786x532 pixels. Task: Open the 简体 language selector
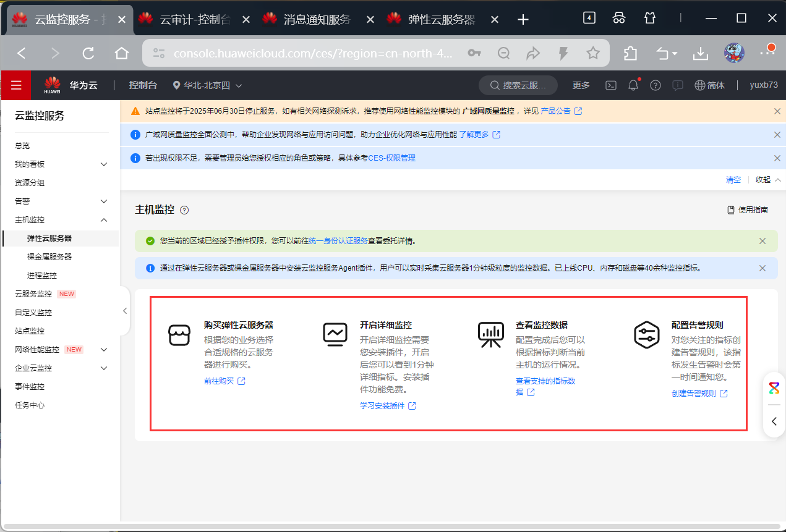coord(710,85)
